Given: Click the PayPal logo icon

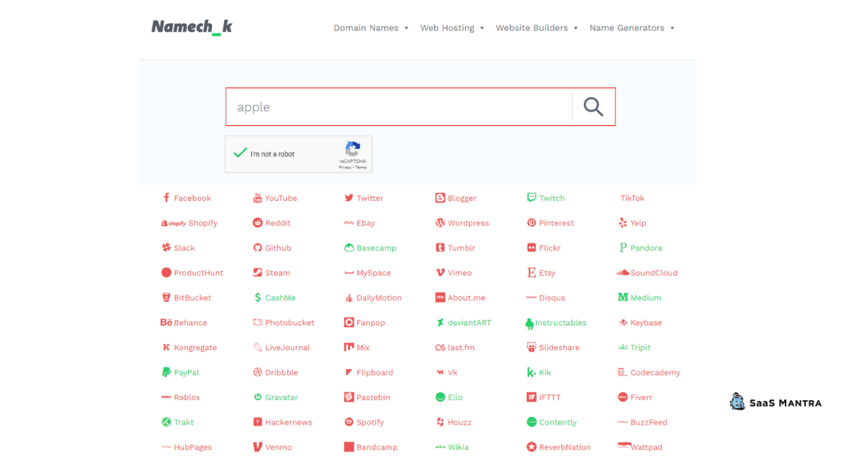Looking at the screenshot, I should tap(166, 372).
